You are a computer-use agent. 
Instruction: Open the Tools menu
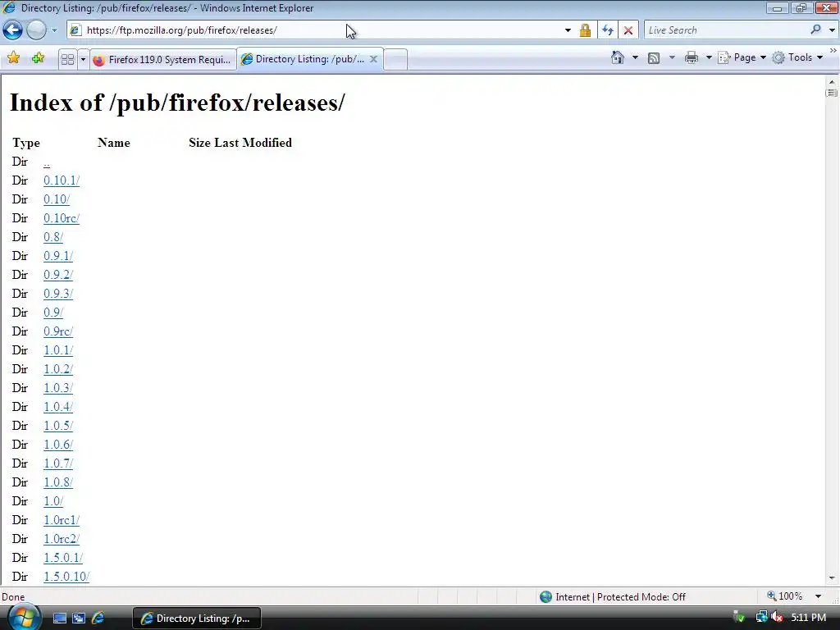tap(797, 57)
